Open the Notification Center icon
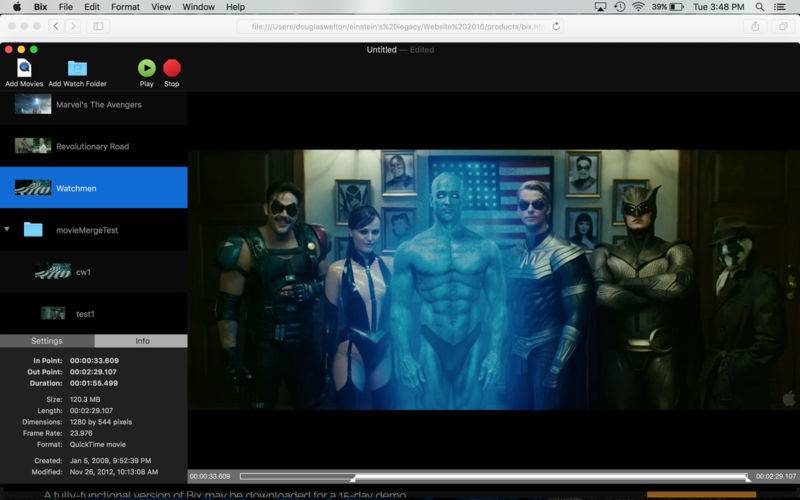Image resolution: width=800 pixels, height=500 pixels. [x=780, y=7]
